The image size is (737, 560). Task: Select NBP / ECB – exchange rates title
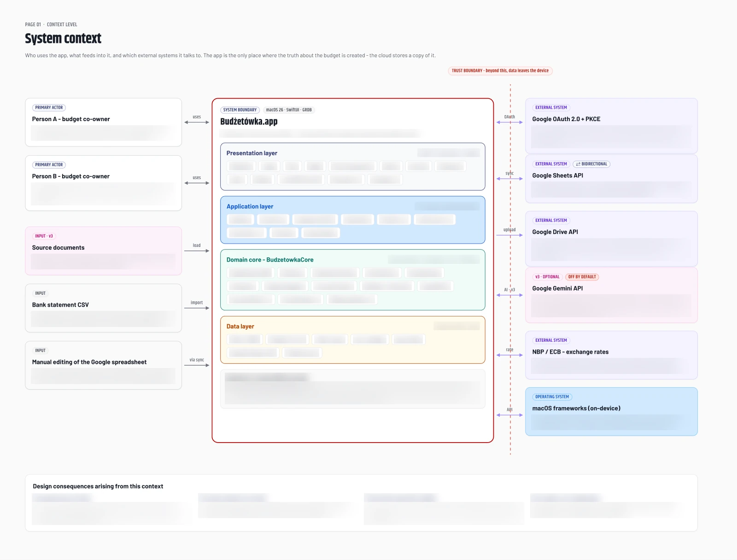pyautogui.click(x=570, y=352)
